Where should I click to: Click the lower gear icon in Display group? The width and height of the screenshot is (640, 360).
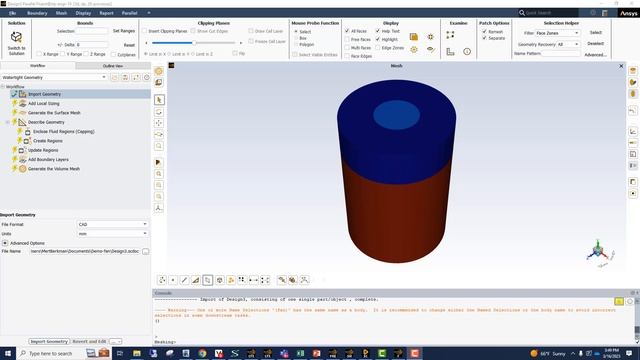click(x=413, y=49)
